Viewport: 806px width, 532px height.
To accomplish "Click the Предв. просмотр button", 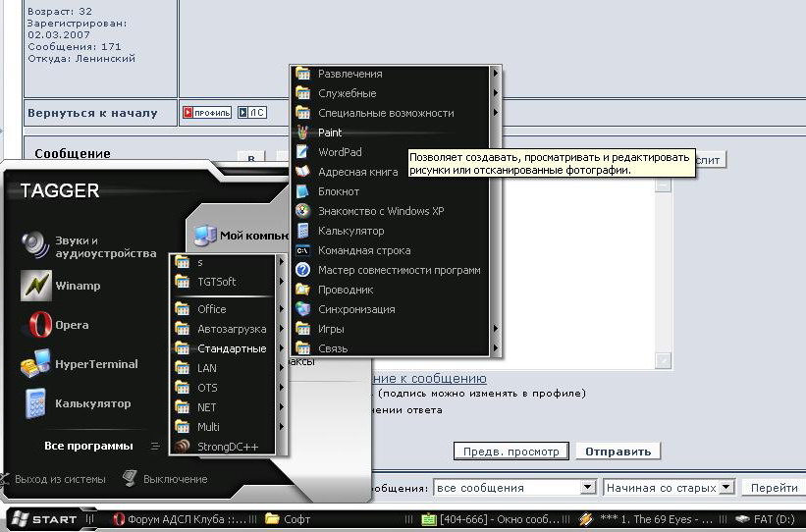I will click(x=510, y=452).
